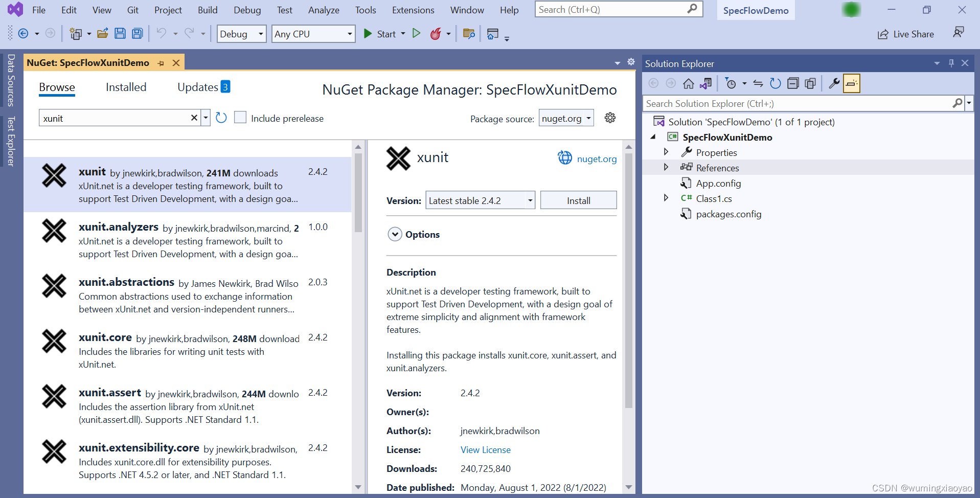Click the New Project toolbar icon
Screen dimensions: 980x498
tap(76, 34)
